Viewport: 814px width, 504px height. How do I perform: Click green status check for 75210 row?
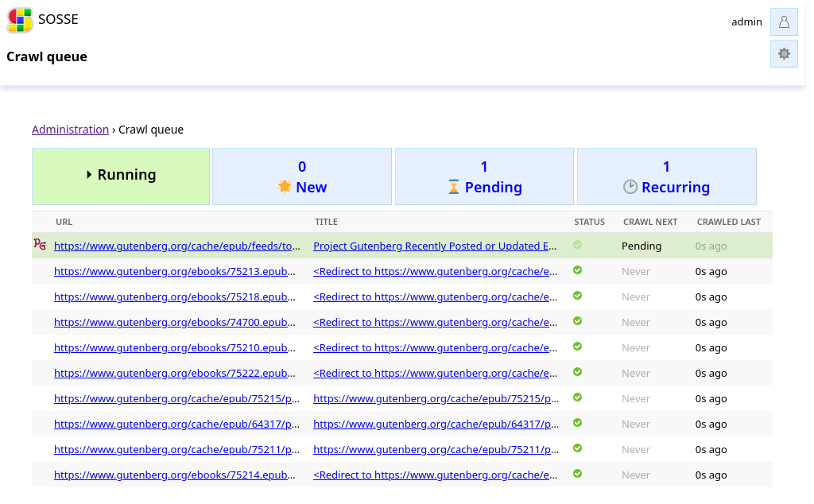tap(577, 347)
